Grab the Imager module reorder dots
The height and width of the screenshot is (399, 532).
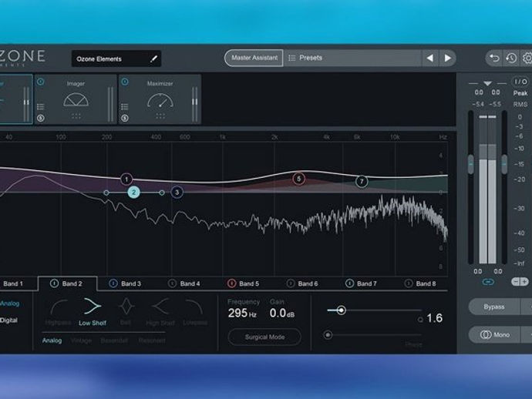(76, 116)
